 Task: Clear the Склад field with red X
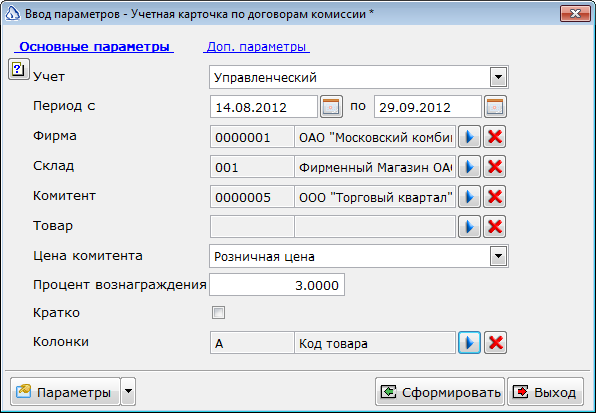(x=495, y=167)
